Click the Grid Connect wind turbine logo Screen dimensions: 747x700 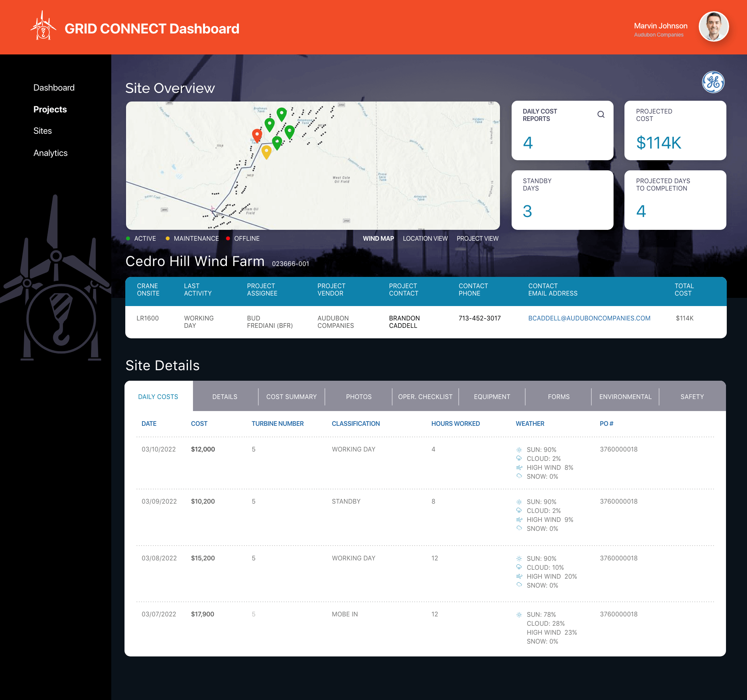(43, 26)
